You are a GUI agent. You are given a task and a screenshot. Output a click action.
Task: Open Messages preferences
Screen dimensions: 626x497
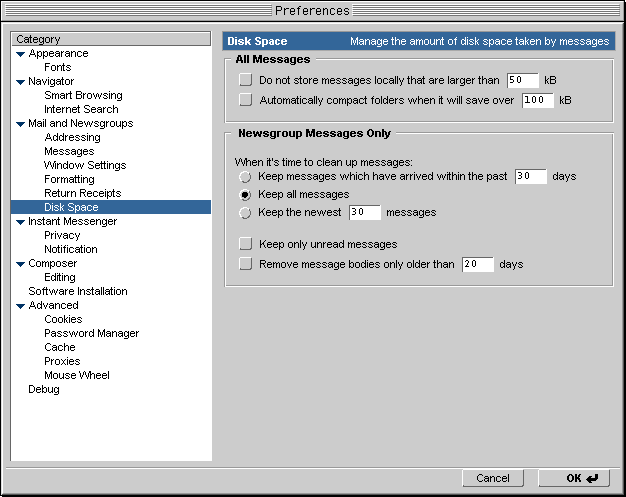69,151
